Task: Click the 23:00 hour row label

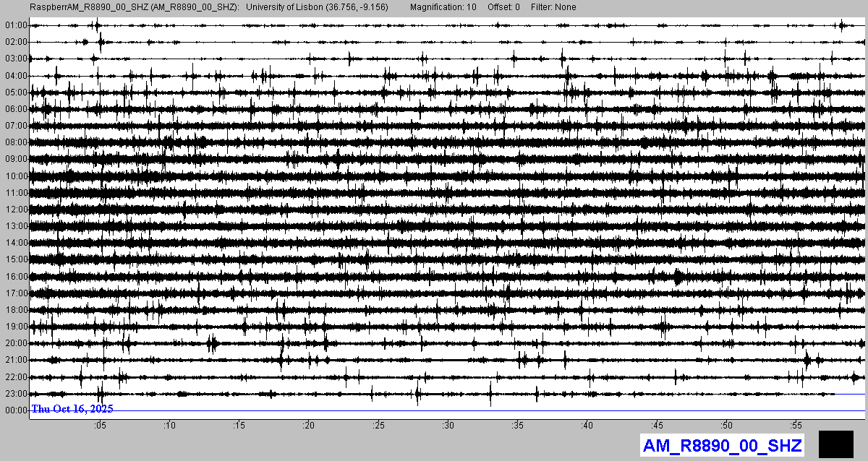Action: [x=15, y=394]
